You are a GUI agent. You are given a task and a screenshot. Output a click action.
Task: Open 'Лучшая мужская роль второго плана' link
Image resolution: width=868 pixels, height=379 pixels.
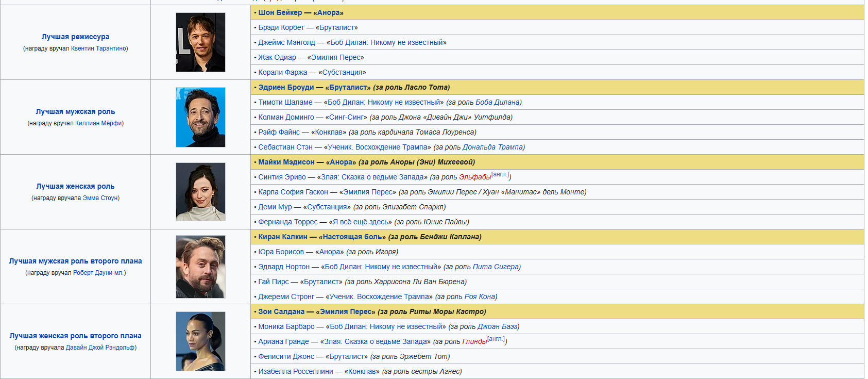click(x=75, y=261)
